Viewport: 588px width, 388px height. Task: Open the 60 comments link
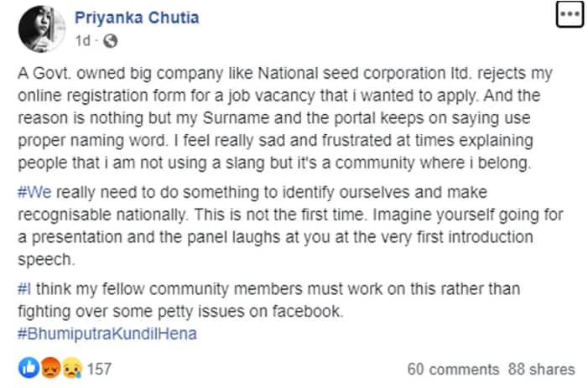point(453,370)
